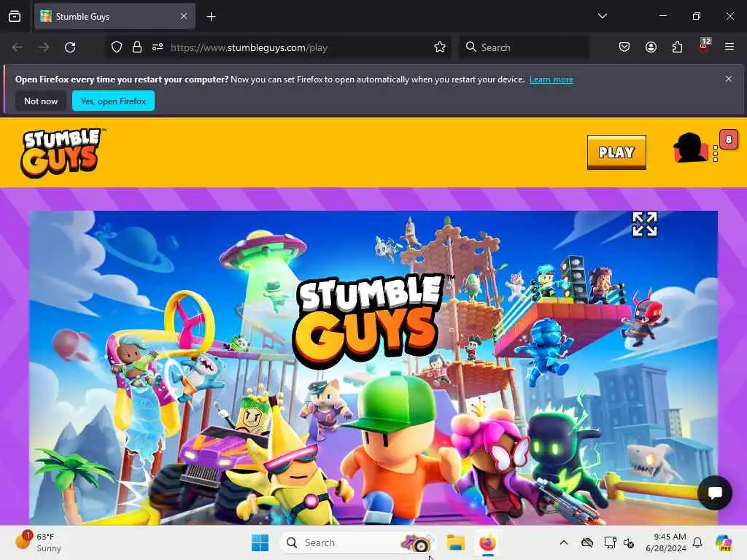Go back to previous page
The height and width of the screenshot is (560, 747).
[18, 47]
